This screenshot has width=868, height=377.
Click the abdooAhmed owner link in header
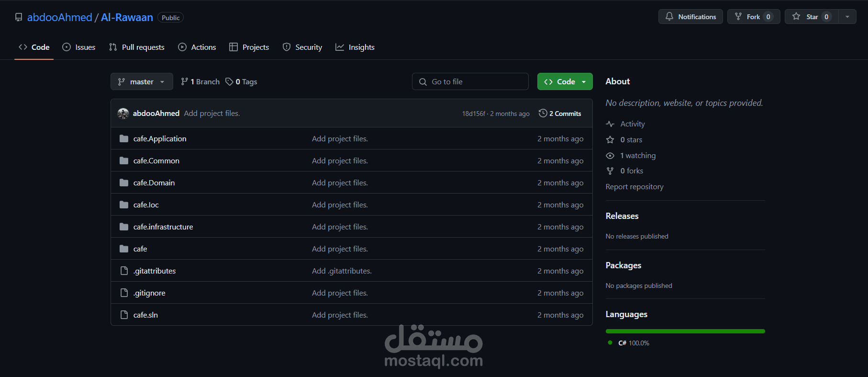59,17
